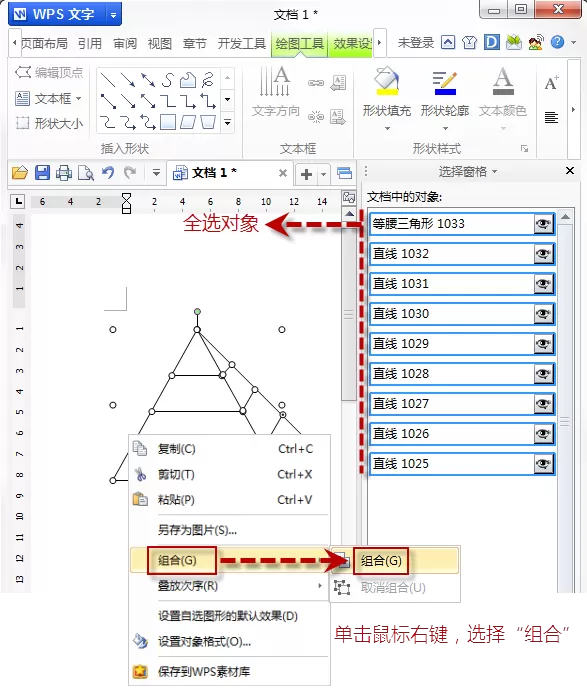The width and height of the screenshot is (587, 688).
Task: Toggle visibility of 直线 1029
Action: tap(543, 344)
